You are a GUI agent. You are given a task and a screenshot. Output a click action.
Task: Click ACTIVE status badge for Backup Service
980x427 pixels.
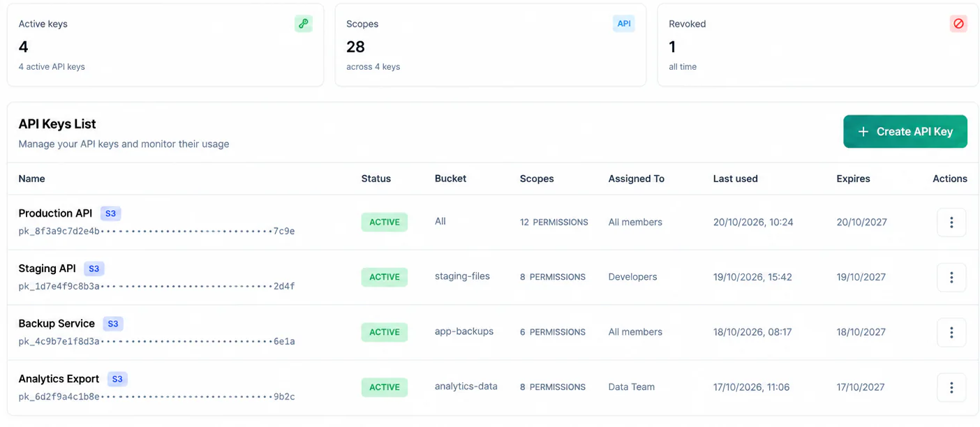click(385, 332)
